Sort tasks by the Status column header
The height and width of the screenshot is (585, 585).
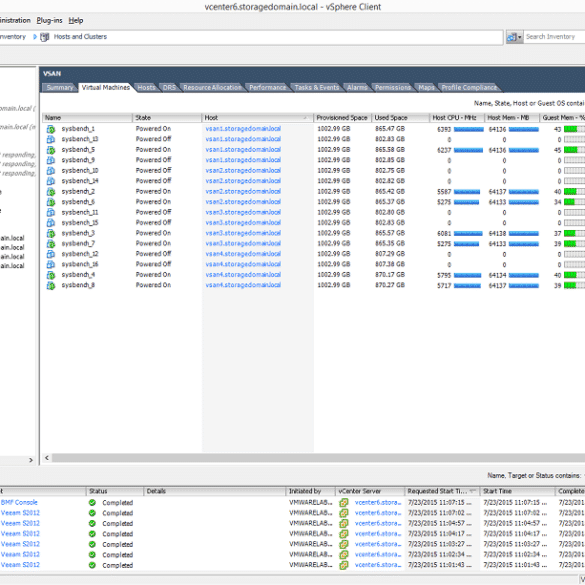(115, 491)
